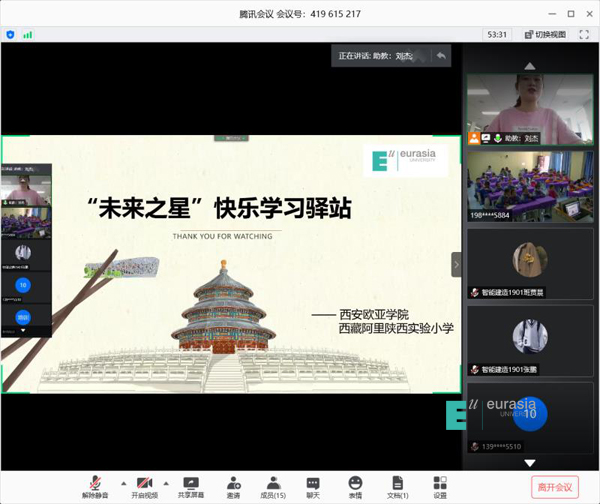Turn on camera with 开启视频
600x504 pixels.
coord(144,486)
